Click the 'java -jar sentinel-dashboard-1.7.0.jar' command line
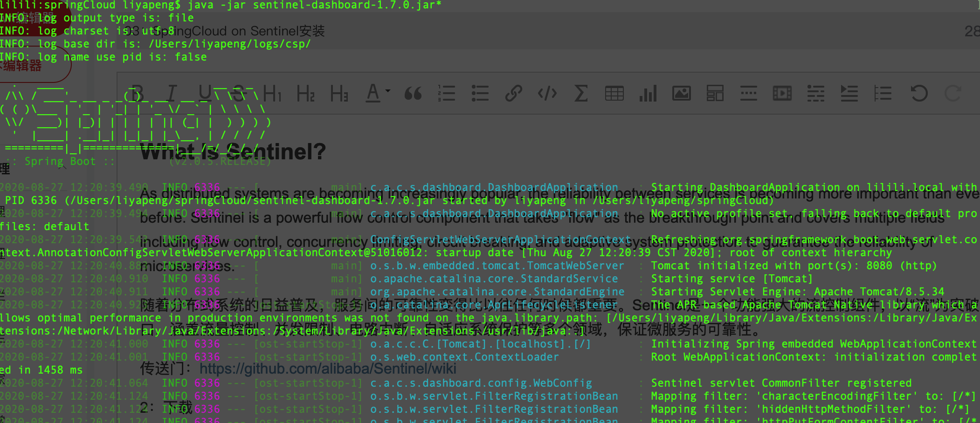The height and width of the screenshot is (423, 980). tap(315, 6)
